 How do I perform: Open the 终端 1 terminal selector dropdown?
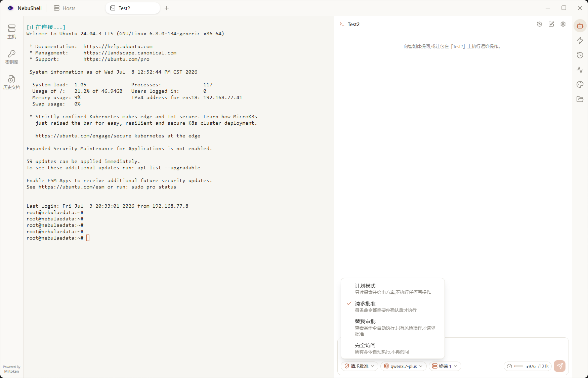click(445, 366)
